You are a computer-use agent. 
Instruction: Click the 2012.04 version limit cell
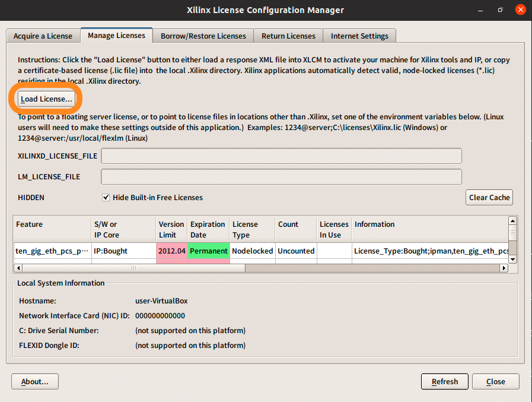click(x=171, y=251)
